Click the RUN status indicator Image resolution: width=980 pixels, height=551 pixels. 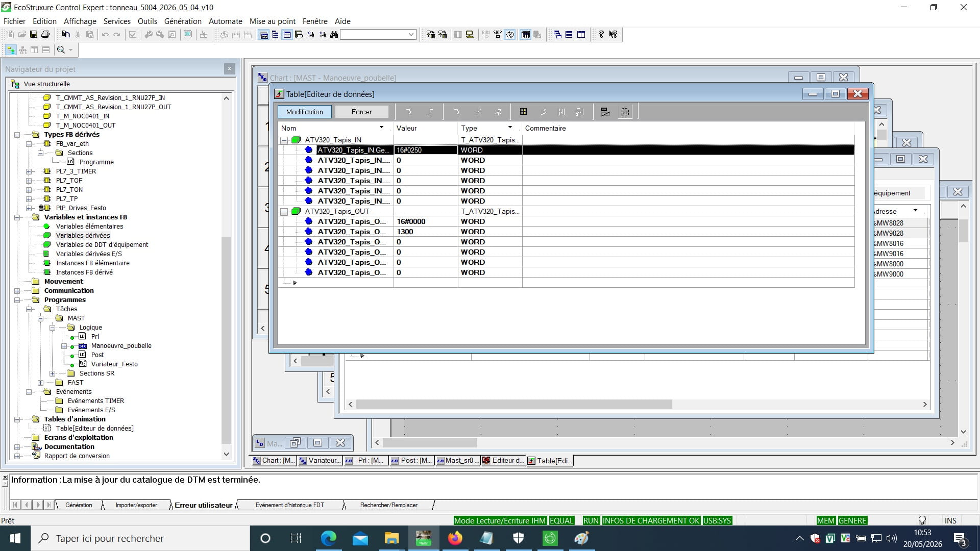pos(591,520)
